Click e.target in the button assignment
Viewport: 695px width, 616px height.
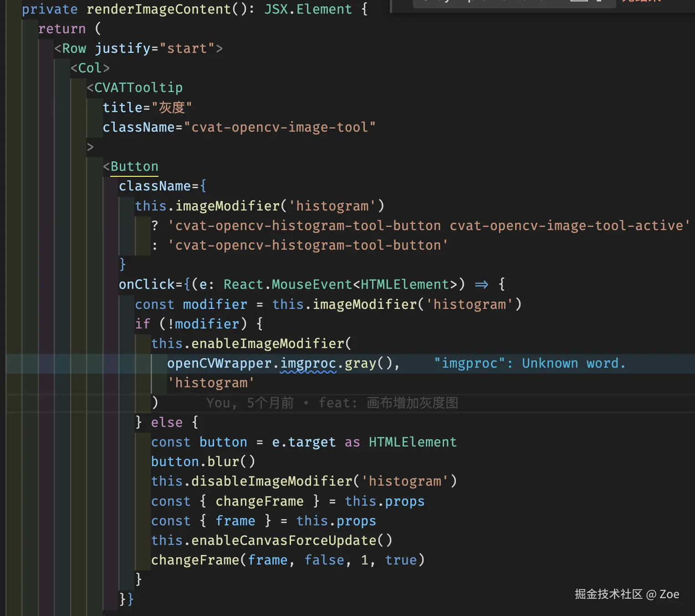(x=304, y=442)
